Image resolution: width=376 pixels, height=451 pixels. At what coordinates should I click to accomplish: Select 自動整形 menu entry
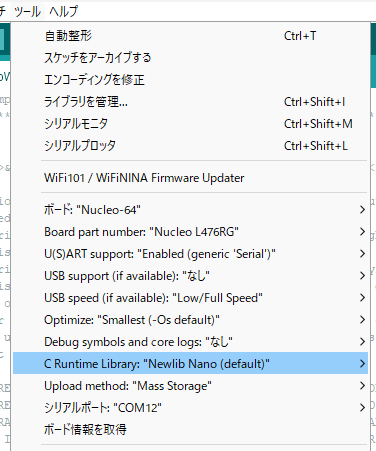click(x=190, y=36)
